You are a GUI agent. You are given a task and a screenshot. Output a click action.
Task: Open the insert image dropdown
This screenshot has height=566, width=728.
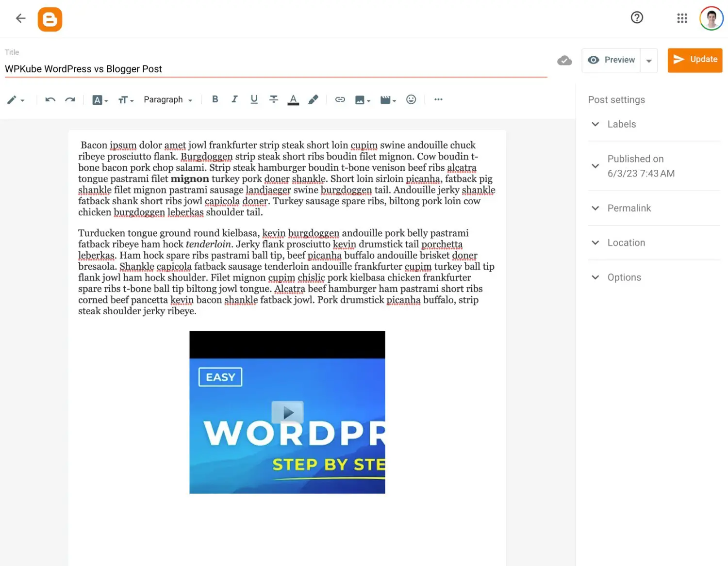(363, 100)
